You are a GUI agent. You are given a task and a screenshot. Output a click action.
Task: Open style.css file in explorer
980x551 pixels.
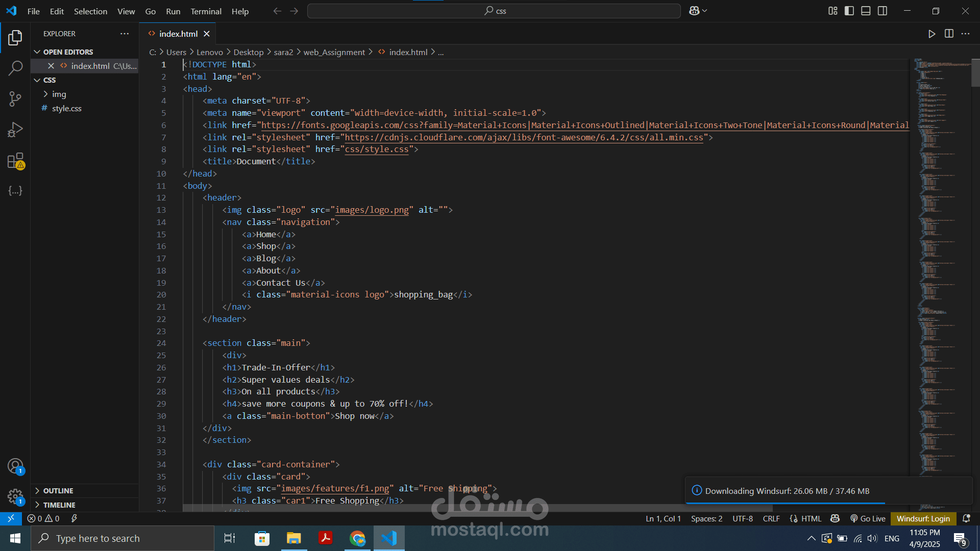[x=66, y=108]
